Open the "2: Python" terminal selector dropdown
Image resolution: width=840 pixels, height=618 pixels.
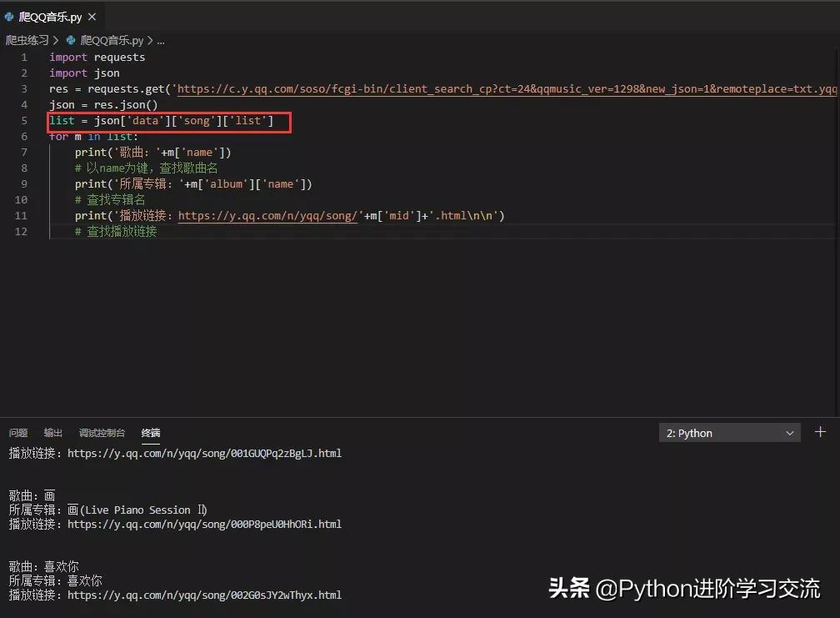[725, 433]
